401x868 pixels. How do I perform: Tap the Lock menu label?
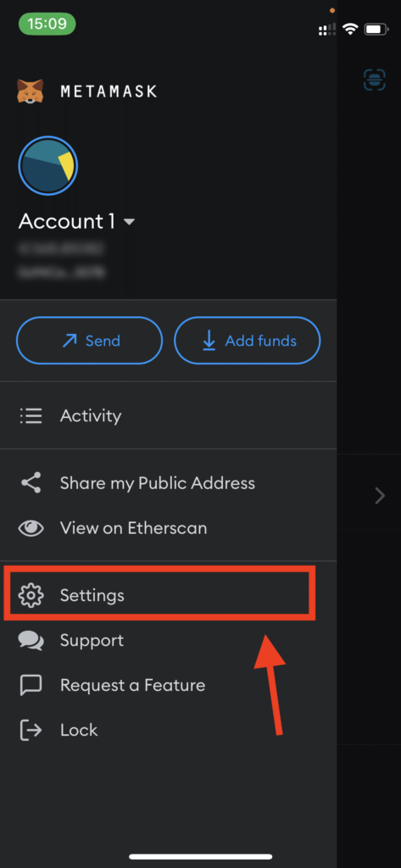pos(79,730)
